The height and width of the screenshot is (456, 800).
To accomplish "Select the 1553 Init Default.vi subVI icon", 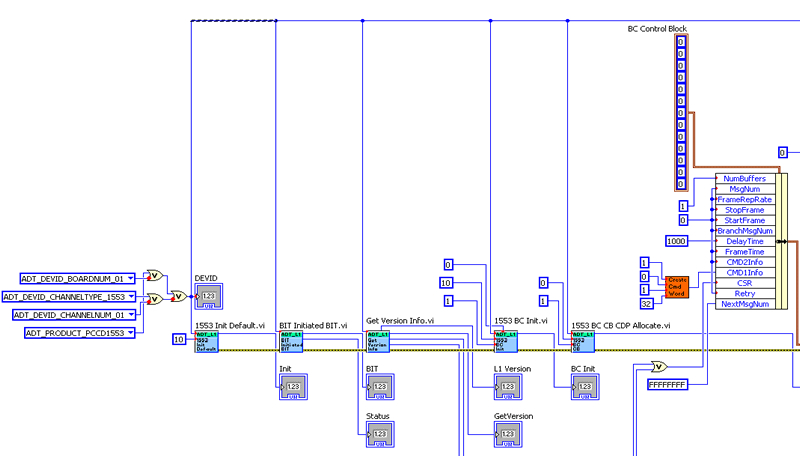I will 205,342.
